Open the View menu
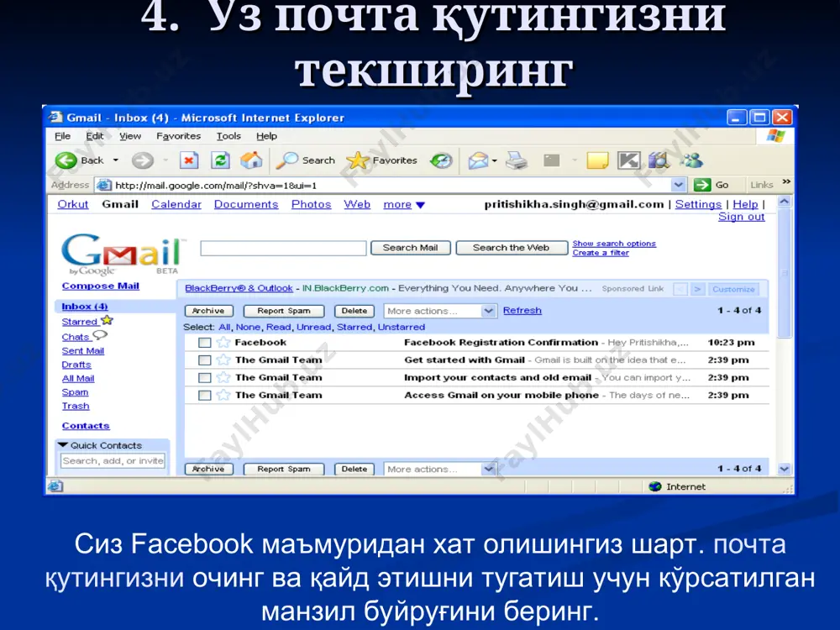This screenshot has width=840, height=630. tap(130, 136)
